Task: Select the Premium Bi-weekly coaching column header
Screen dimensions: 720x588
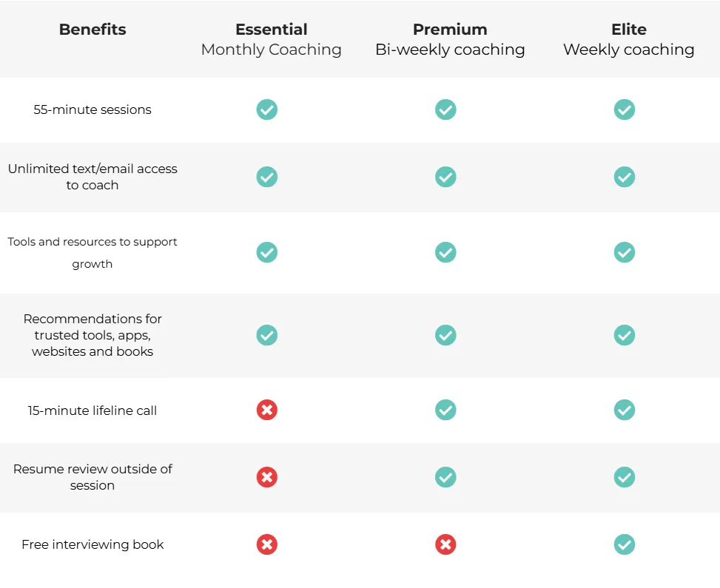Action: click(x=450, y=39)
